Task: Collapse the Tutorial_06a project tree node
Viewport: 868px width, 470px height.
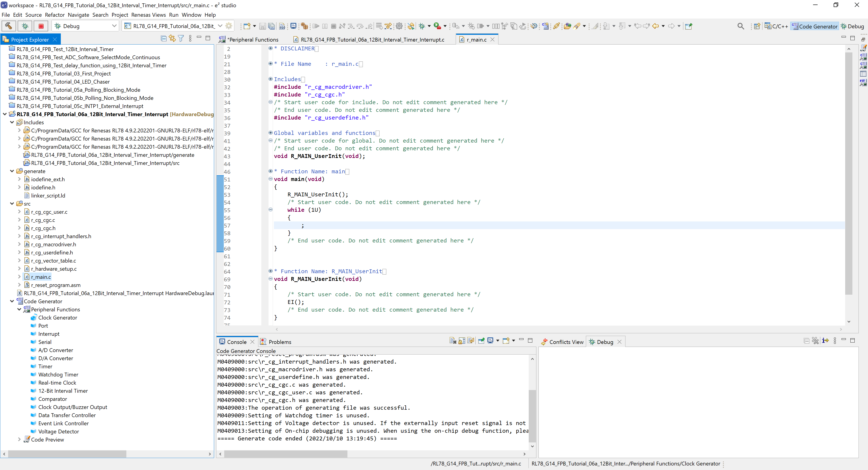Action: [5, 114]
